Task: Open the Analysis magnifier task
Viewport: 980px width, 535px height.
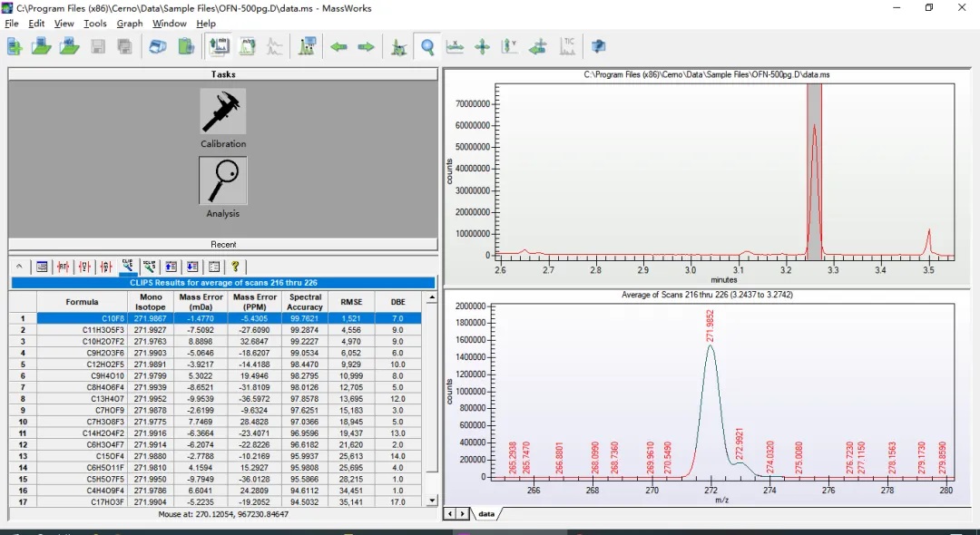Action: coord(223,180)
